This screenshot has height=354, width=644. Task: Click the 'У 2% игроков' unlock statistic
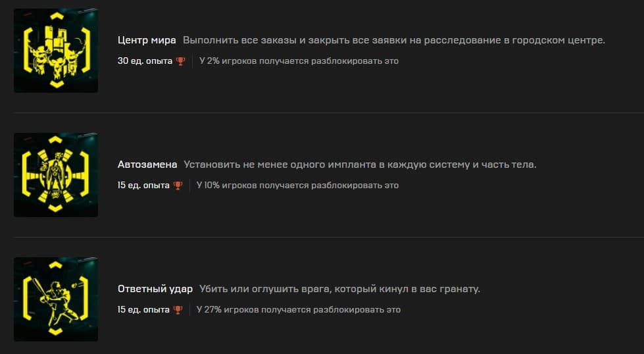tap(299, 61)
